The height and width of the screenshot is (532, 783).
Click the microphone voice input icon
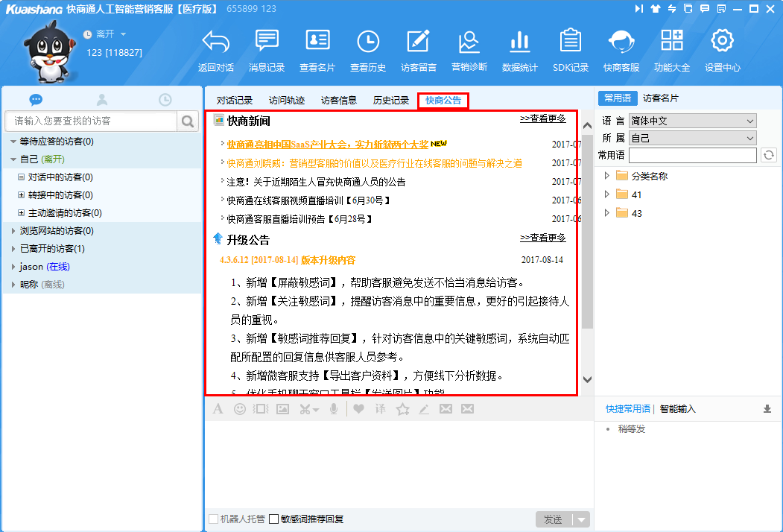(335, 409)
